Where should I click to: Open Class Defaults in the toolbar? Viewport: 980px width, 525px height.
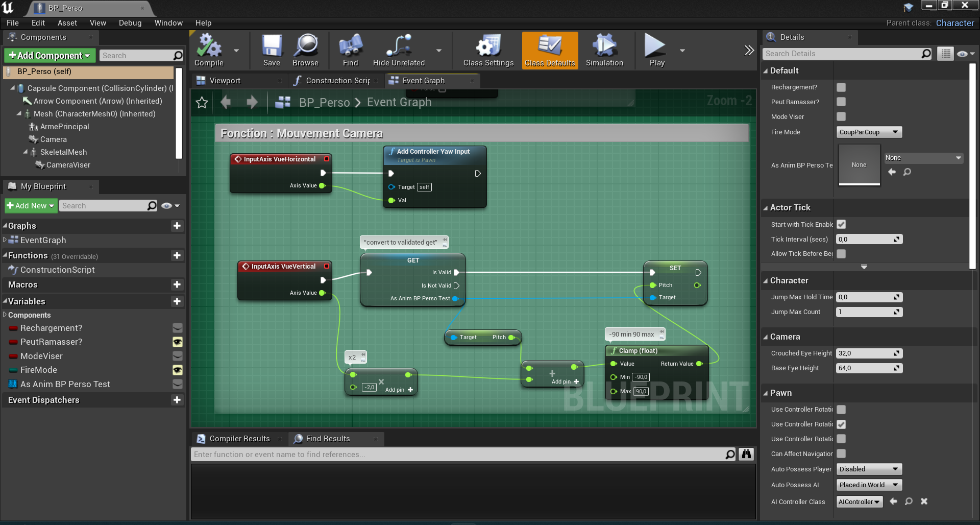click(550, 50)
